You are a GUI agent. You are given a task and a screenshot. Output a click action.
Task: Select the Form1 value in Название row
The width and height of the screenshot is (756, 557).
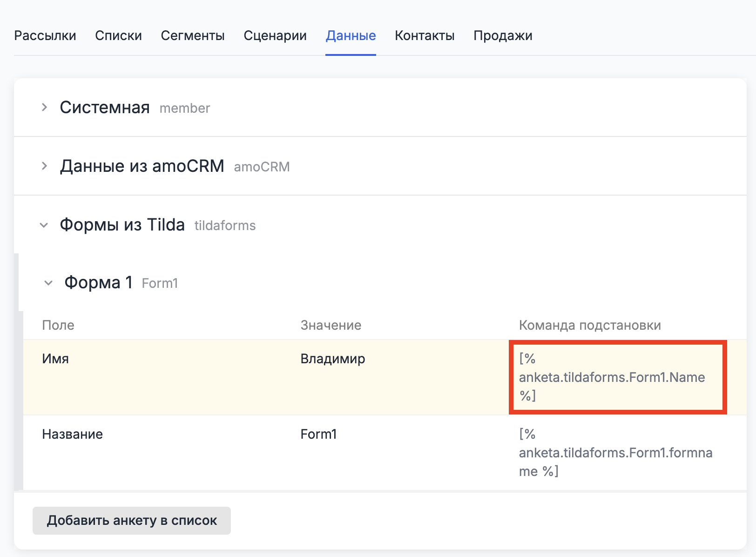(x=318, y=435)
